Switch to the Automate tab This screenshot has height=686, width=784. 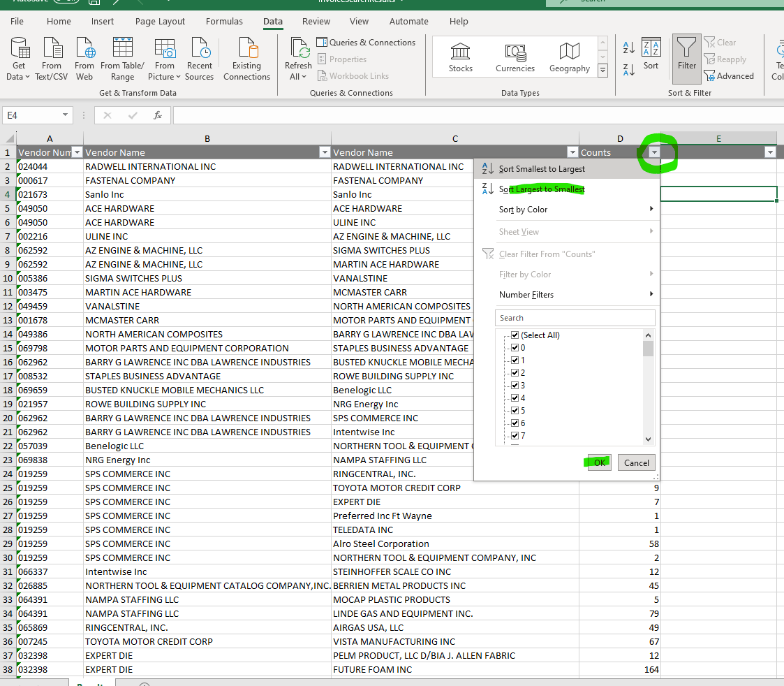(x=409, y=22)
